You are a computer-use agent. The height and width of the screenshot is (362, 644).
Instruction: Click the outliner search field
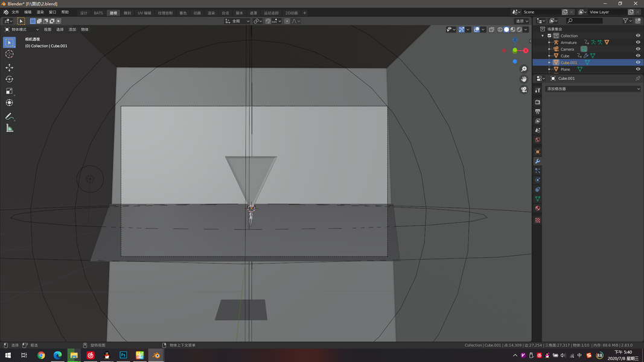coord(584,21)
